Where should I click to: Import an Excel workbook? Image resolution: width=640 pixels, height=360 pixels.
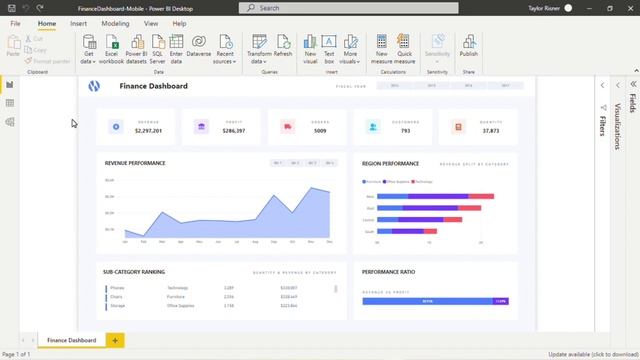(x=111, y=49)
